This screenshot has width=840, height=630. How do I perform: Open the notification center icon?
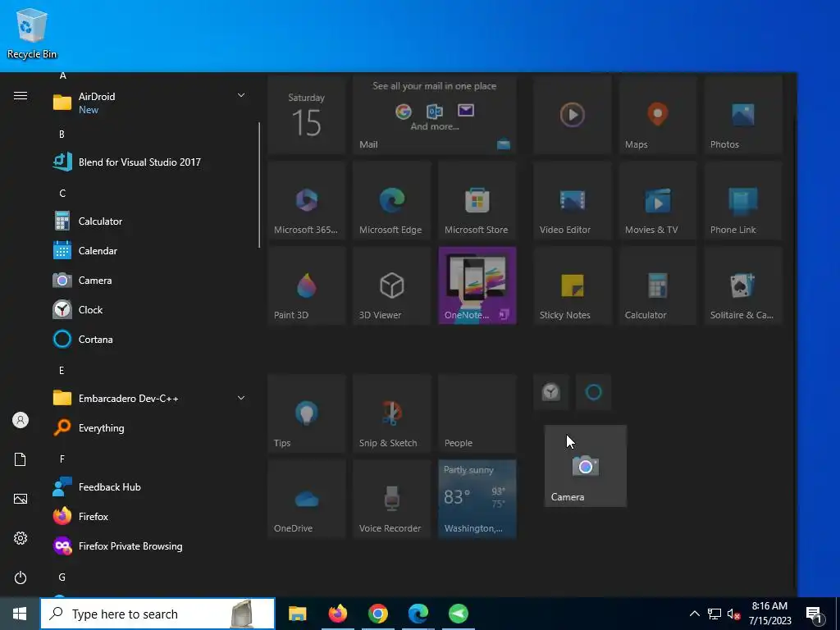tap(815, 615)
